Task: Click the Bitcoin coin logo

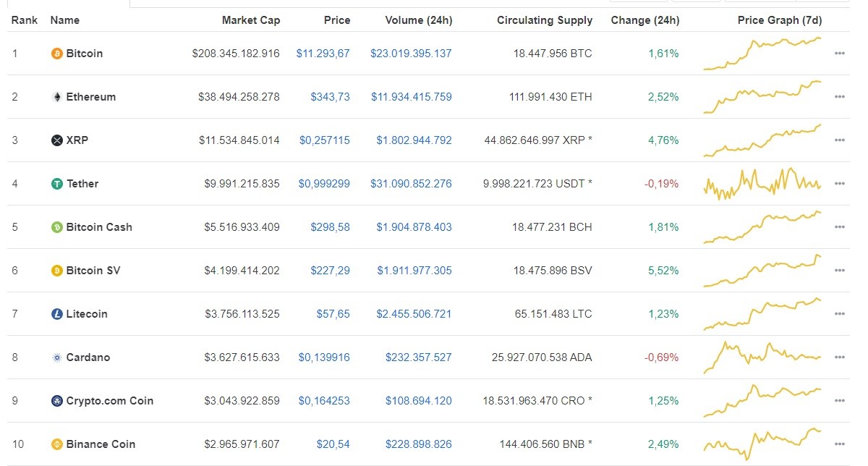Action: pyautogui.click(x=56, y=53)
